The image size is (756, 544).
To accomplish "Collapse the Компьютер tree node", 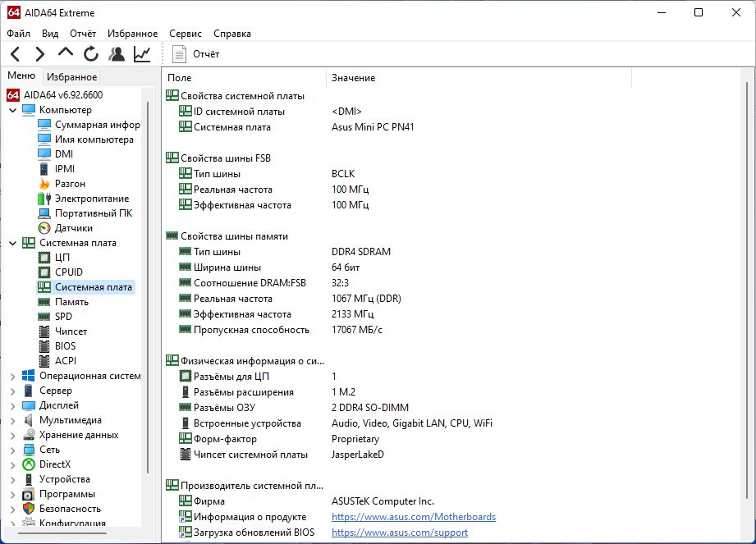I will coord(13,110).
